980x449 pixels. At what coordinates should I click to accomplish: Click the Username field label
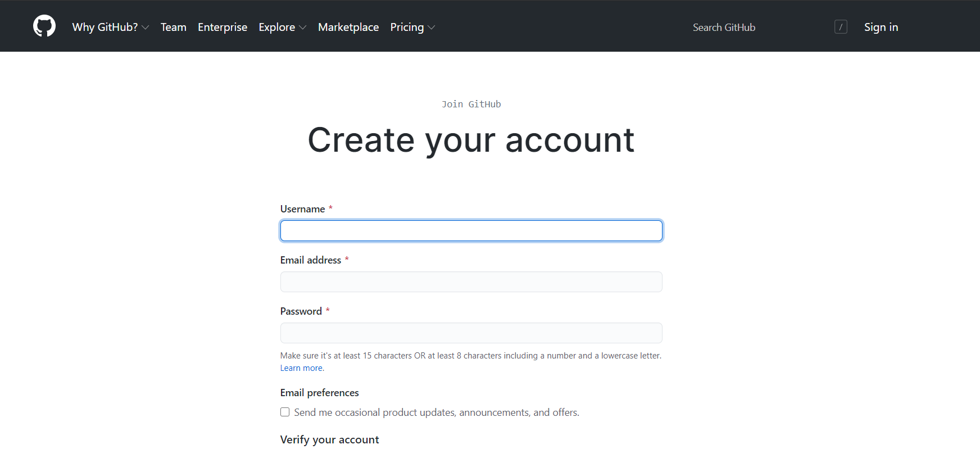pos(303,209)
